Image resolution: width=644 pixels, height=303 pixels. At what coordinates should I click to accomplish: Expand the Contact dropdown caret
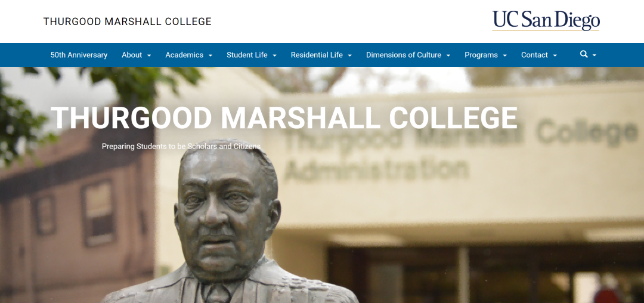click(x=555, y=55)
